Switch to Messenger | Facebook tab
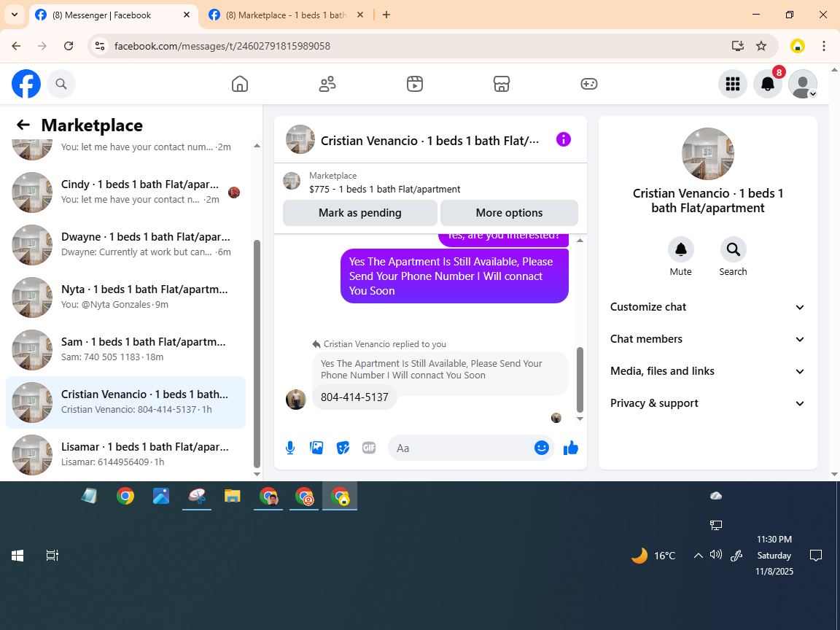The height and width of the screenshot is (630, 840). [x=112, y=15]
